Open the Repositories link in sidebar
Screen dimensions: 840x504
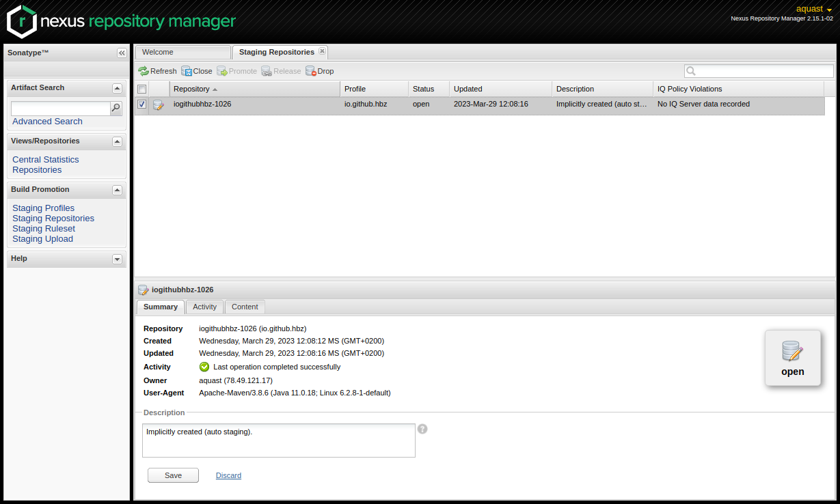point(37,170)
